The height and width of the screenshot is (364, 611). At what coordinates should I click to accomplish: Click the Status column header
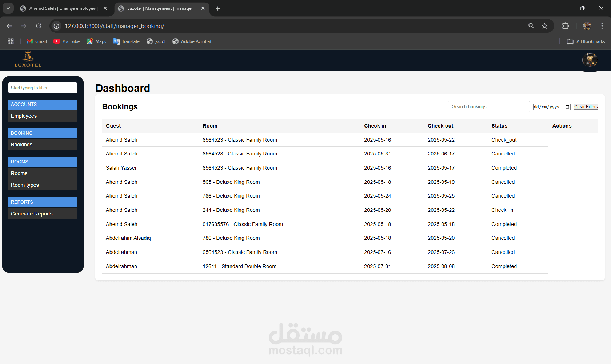click(499, 126)
